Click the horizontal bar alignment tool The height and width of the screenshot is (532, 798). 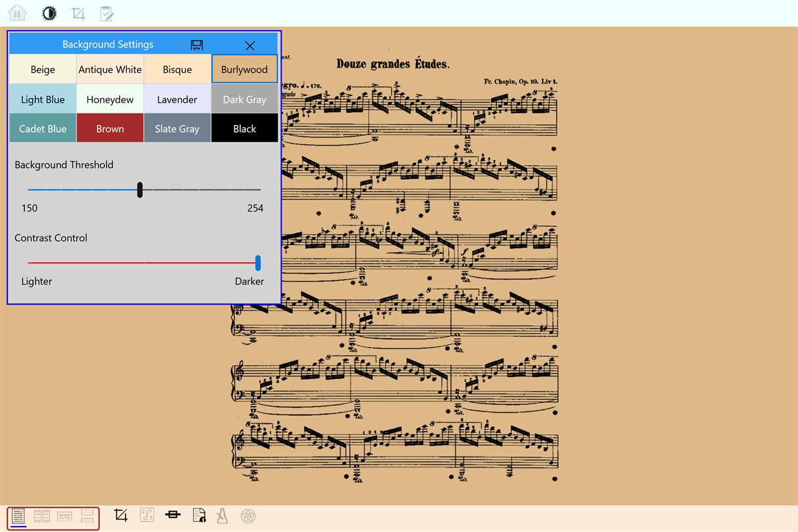[x=173, y=515]
